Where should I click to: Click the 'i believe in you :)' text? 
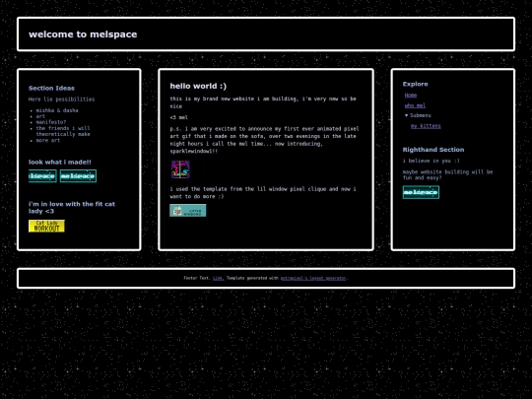click(x=432, y=161)
